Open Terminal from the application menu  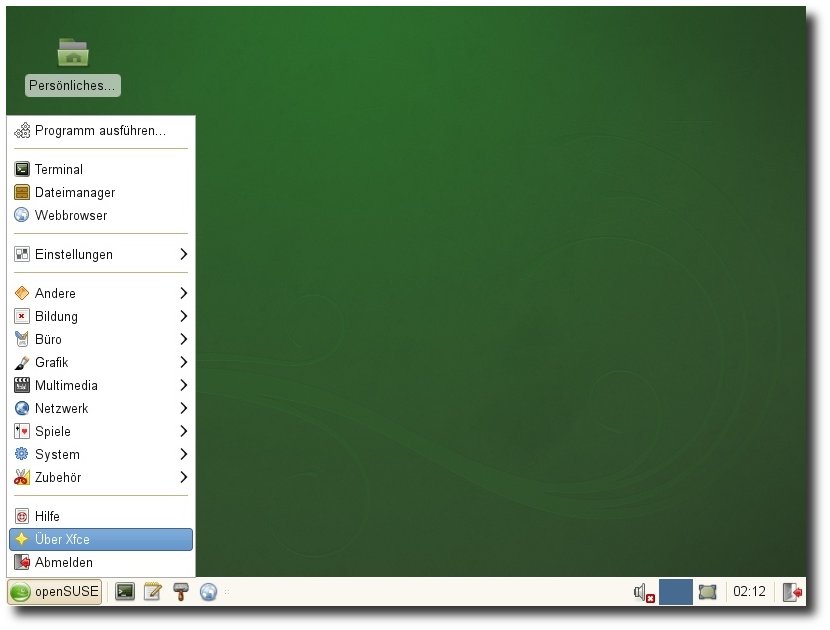tap(59, 170)
